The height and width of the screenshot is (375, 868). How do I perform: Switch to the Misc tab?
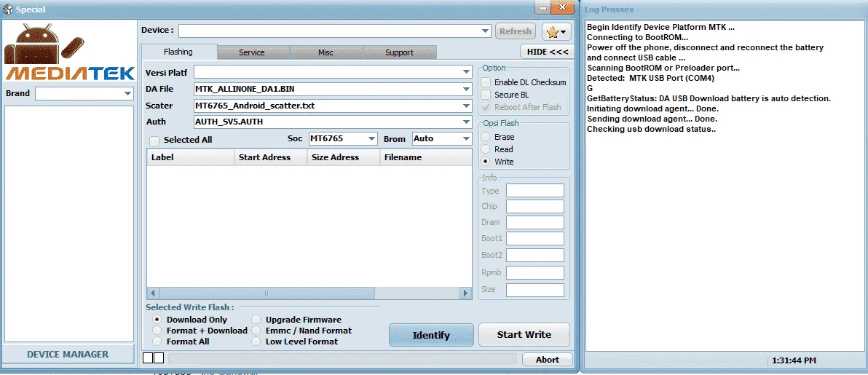(x=326, y=52)
